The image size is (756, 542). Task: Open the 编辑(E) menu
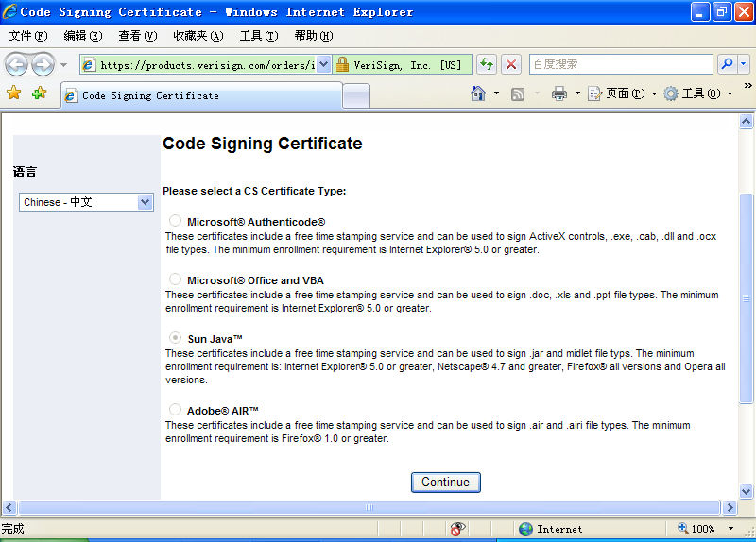pyautogui.click(x=83, y=36)
